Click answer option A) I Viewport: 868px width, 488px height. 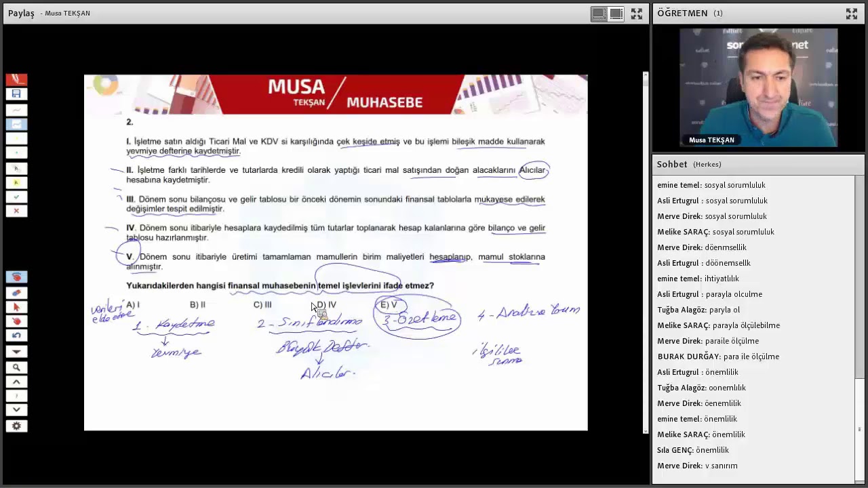coord(133,305)
